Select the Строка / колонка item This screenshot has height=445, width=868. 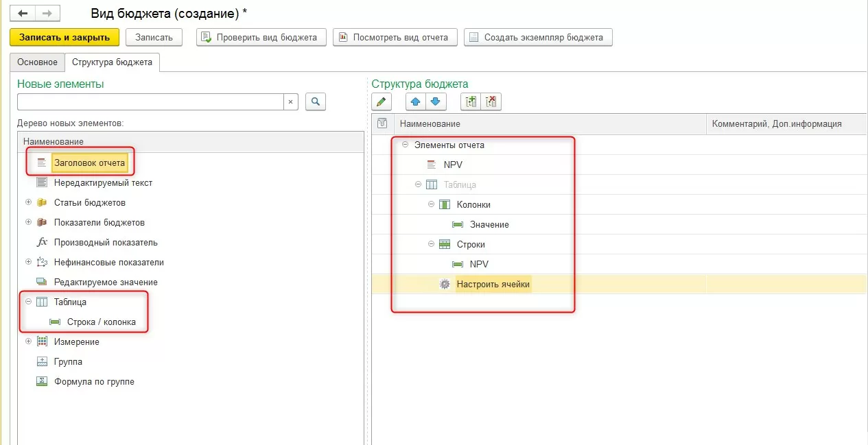102,322
